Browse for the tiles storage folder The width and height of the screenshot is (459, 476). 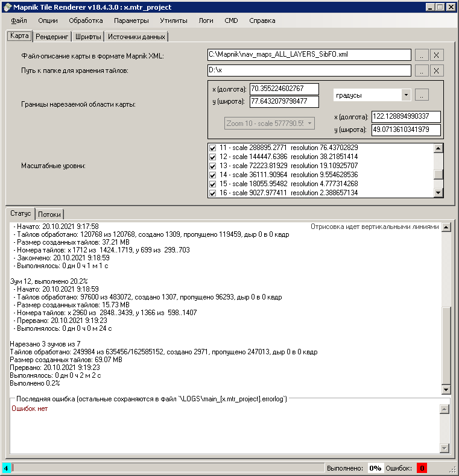[422, 70]
